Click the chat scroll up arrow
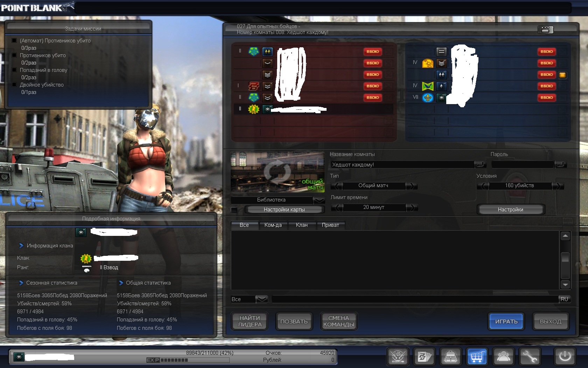Image resolution: width=588 pixels, height=368 pixels. pos(565,236)
